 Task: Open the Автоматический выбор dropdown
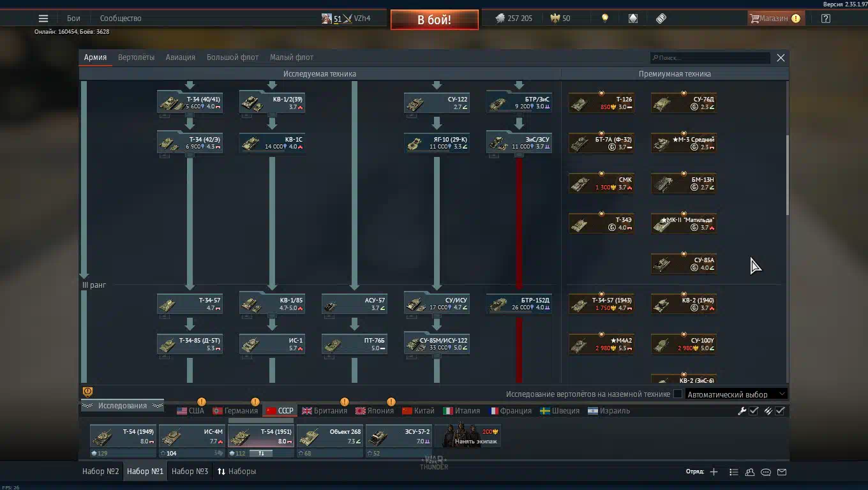click(735, 394)
